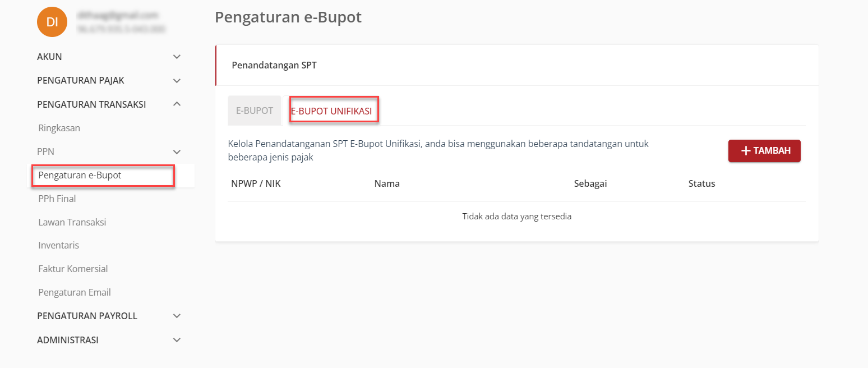This screenshot has height=368, width=868.
Task: Open Faktur Komersial settings
Action: click(x=73, y=269)
